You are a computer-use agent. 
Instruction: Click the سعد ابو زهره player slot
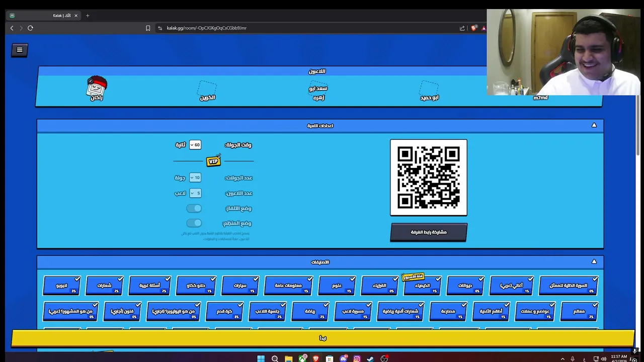coord(318,90)
